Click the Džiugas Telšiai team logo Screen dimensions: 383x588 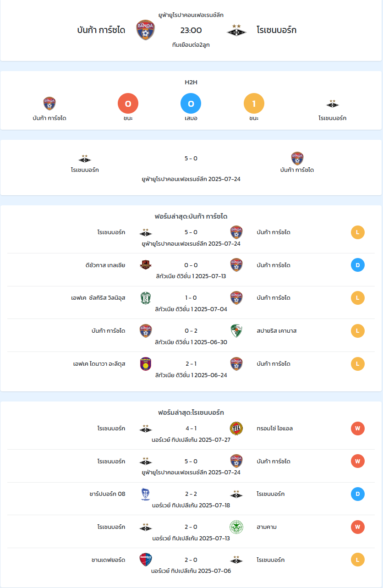click(x=146, y=265)
